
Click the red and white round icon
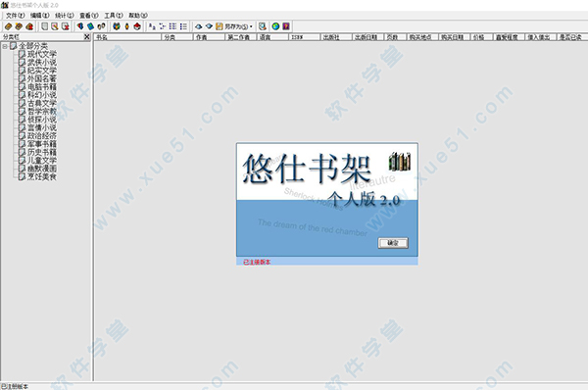pyautogui.click(x=137, y=26)
